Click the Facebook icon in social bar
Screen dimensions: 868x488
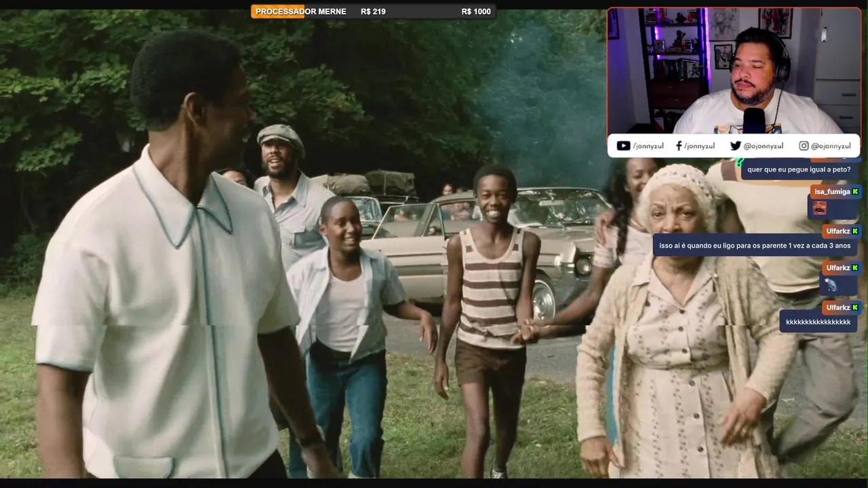point(679,146)
